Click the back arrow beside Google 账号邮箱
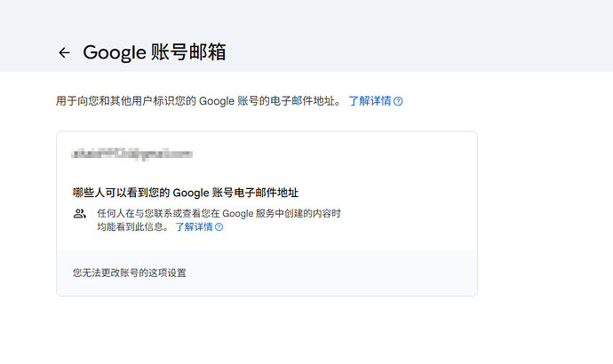The height and width of the screenshot is (364, 613). point(64,52)
